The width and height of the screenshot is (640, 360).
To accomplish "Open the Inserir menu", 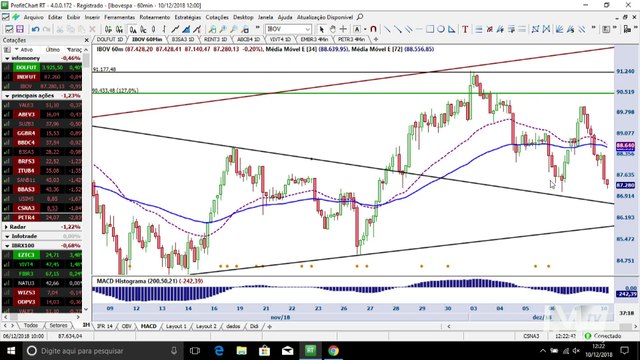I will [x=92, y=17].
